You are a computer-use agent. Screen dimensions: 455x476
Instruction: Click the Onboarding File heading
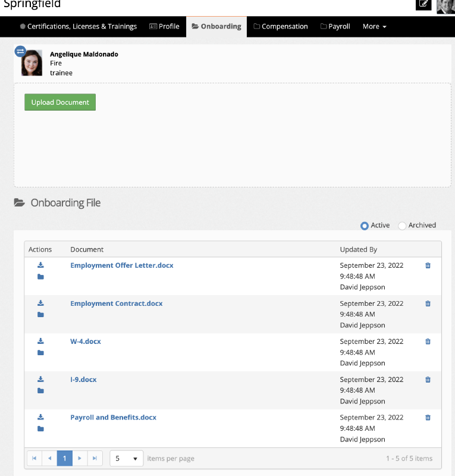(x=65, y=203)
